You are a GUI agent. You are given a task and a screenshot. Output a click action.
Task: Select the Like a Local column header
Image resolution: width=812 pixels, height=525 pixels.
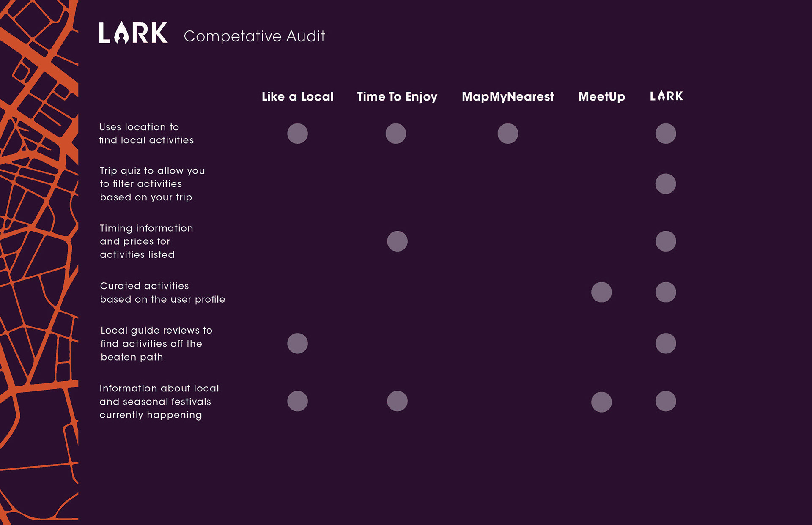tap(297, 97)
